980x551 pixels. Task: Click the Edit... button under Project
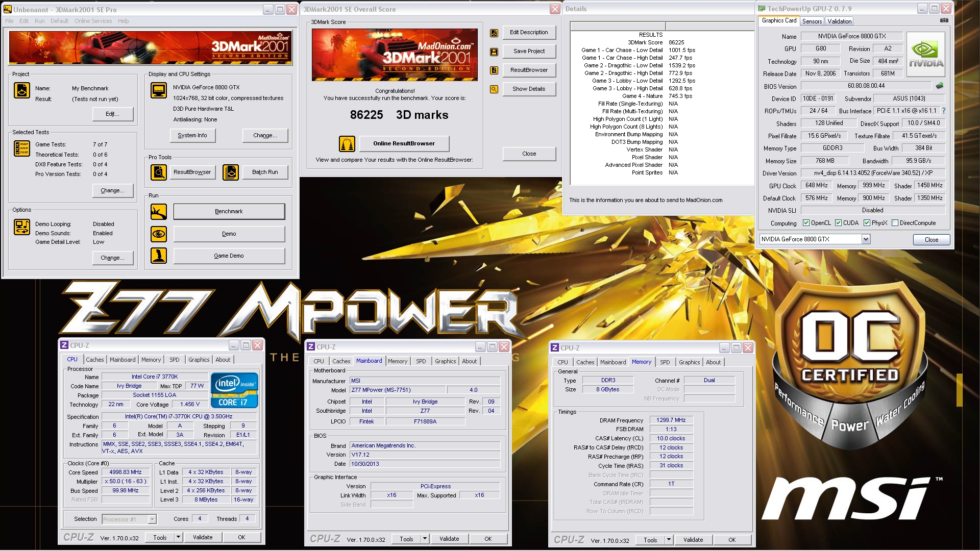(x=112, y=114)
